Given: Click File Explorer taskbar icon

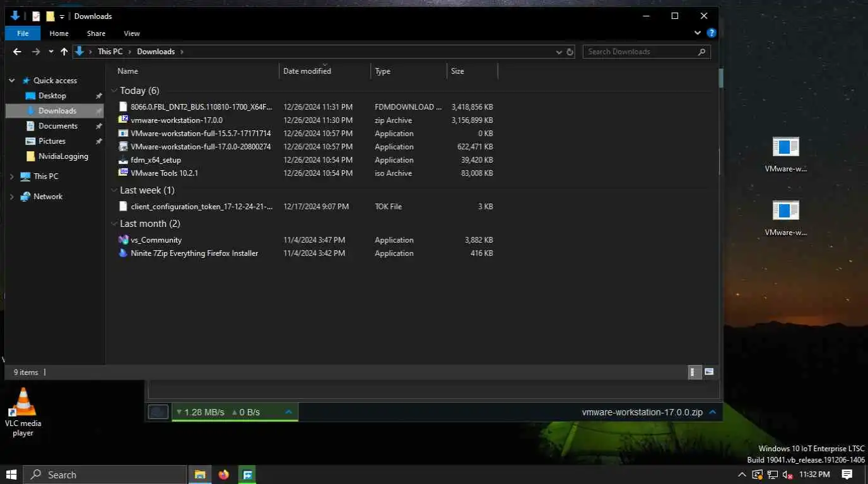Looking at the screenshot, I should point(200,475).
